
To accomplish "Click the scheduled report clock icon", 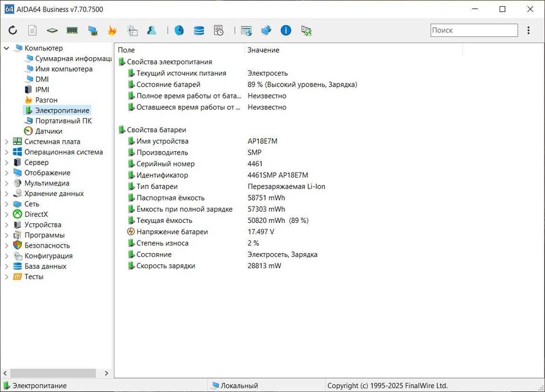I will coord(219,31).
